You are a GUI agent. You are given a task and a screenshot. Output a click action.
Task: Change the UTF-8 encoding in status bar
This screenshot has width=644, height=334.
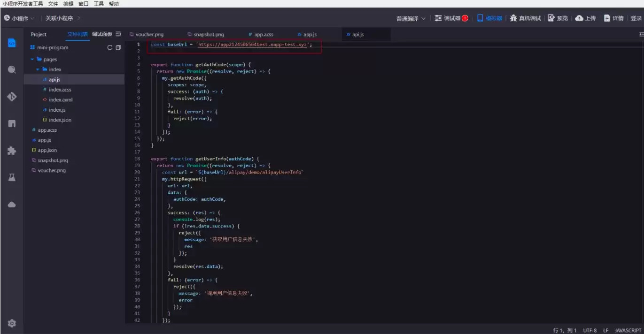(590, 330)
